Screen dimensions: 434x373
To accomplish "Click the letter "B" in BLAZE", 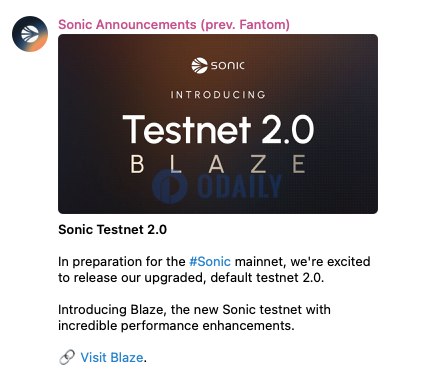I will [x=137, y=164].
